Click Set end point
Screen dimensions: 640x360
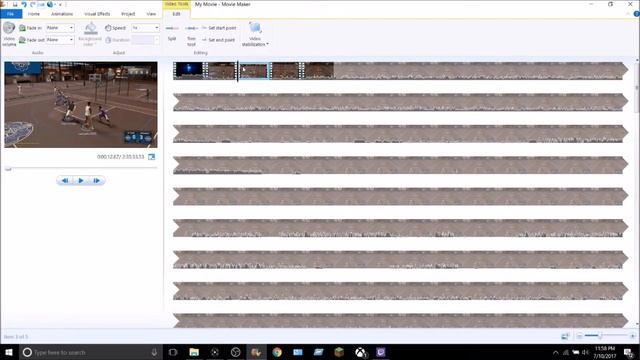point(218,40)
